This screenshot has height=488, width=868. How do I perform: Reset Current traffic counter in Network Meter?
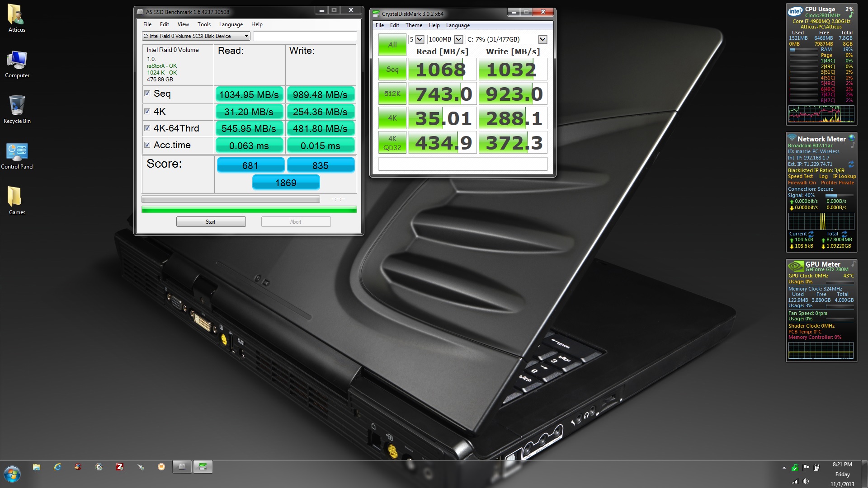(x=811, y=234)
